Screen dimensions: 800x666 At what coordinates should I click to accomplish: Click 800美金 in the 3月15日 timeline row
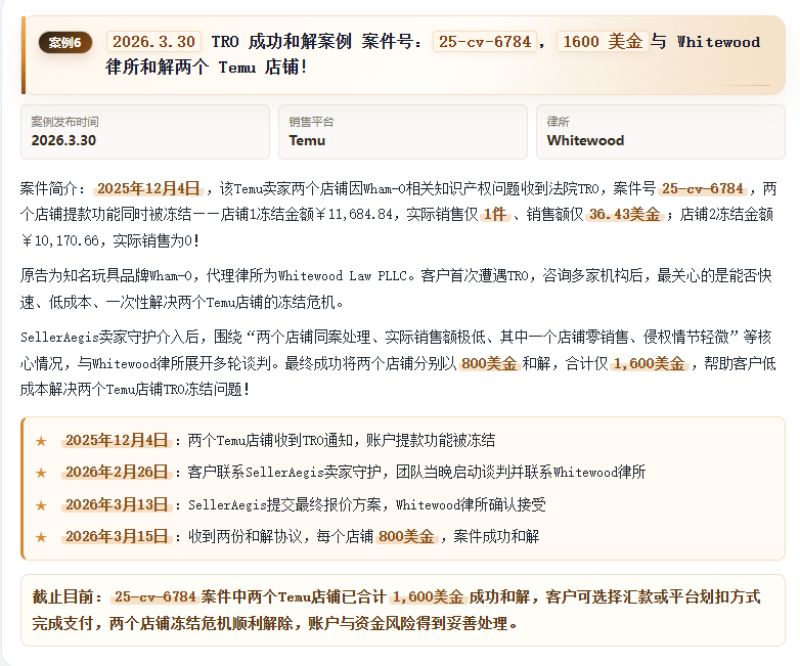click(x=407, y=536)
